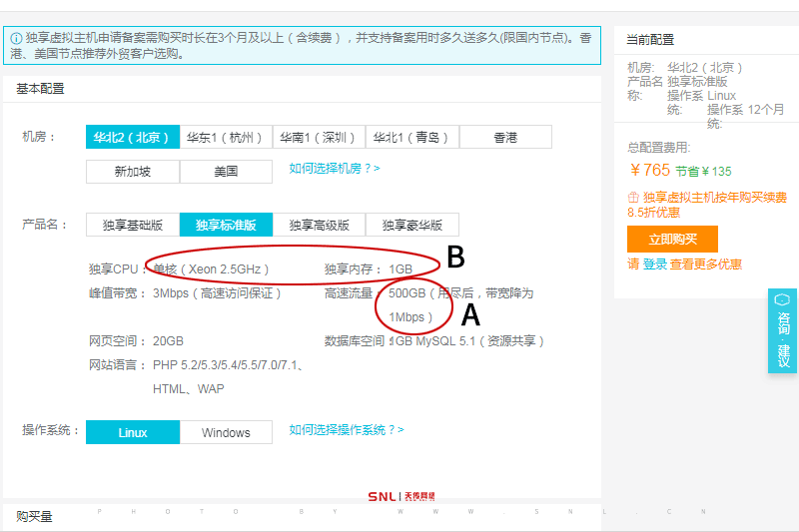
Task: Select Linux as the operating system
Action: (133, 432)
